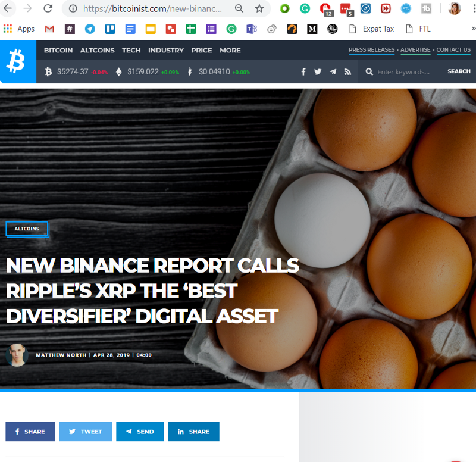Open the TECH menu
Viewport: 476px width, 462px height.
131,51
